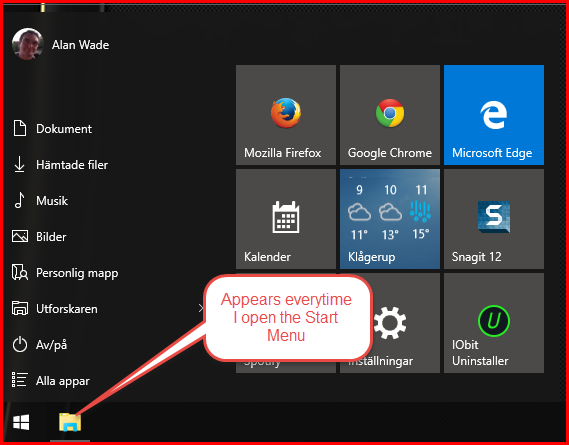Launch the IObit Uninstaller tile
This screenshot has width=569, height=445.
[x=494, y=323]
